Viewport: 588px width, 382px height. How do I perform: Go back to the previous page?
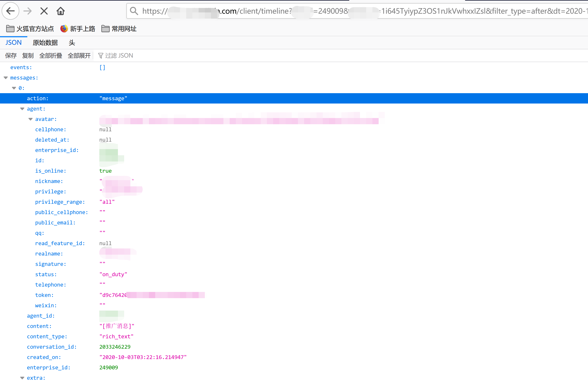[x=10, y=11]
